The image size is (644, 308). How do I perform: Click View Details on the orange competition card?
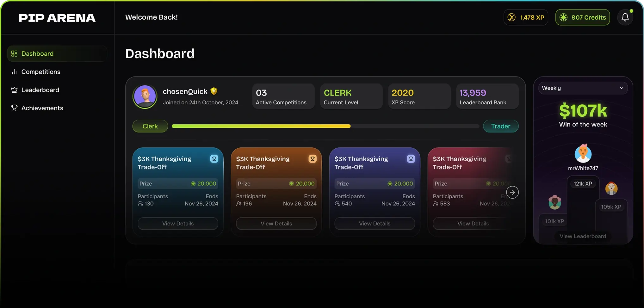pos(276,223)
